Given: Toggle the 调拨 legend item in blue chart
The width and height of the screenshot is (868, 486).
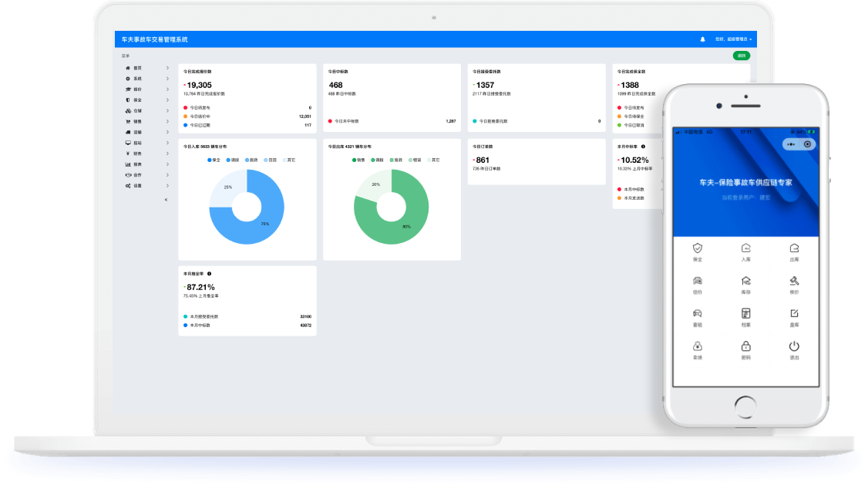Looking at the screenshot, I should (x=233, y=160).
